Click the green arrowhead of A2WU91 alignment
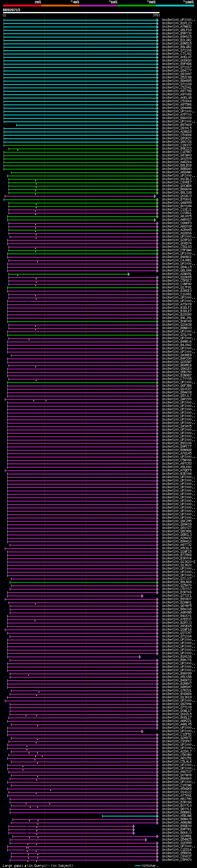This screenshot has height=868, width=197. coord(129,274)
